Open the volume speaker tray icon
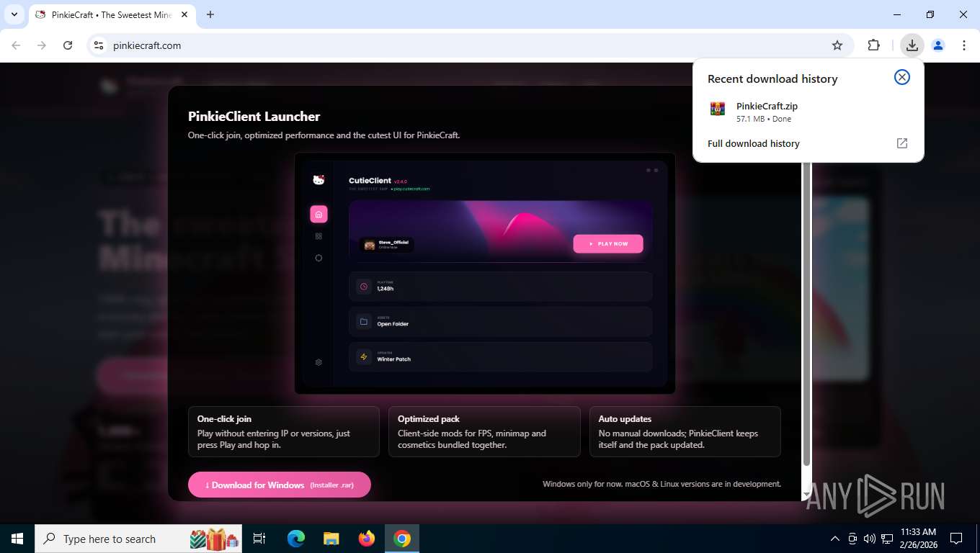Image resolution: width=980 pixels, height=553 pixels. point(869,539)
